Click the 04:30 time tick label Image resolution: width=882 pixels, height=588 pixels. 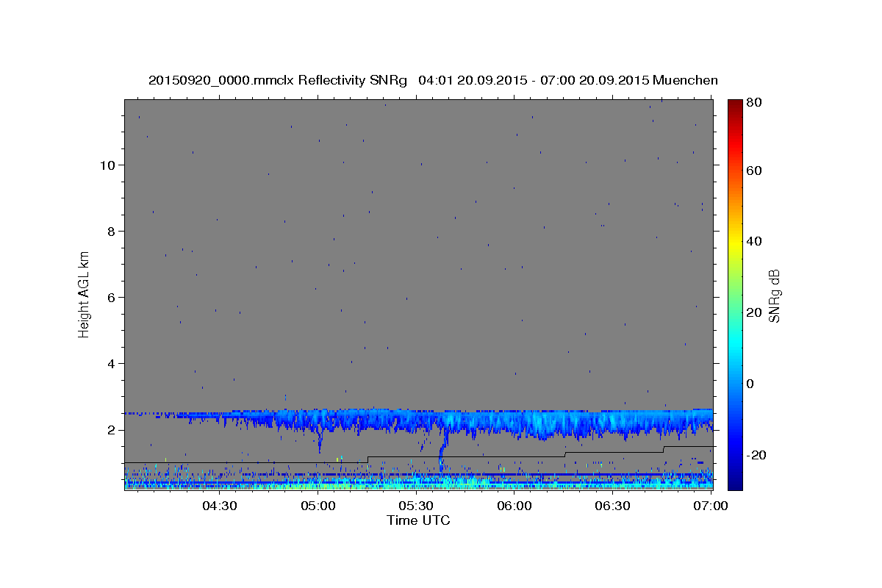(x=220, y=506)
